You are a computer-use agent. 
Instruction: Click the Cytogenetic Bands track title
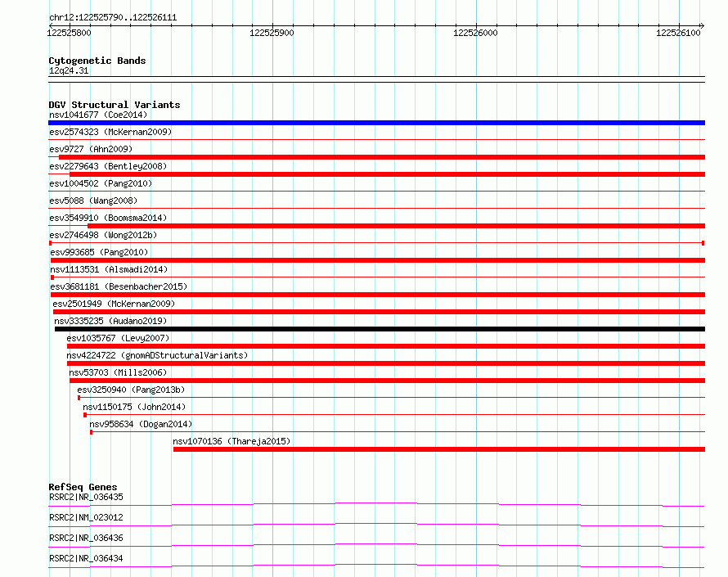[97, 61]
